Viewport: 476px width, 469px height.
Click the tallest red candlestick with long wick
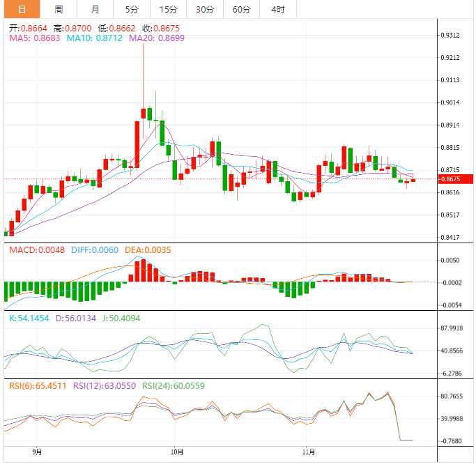144,91
